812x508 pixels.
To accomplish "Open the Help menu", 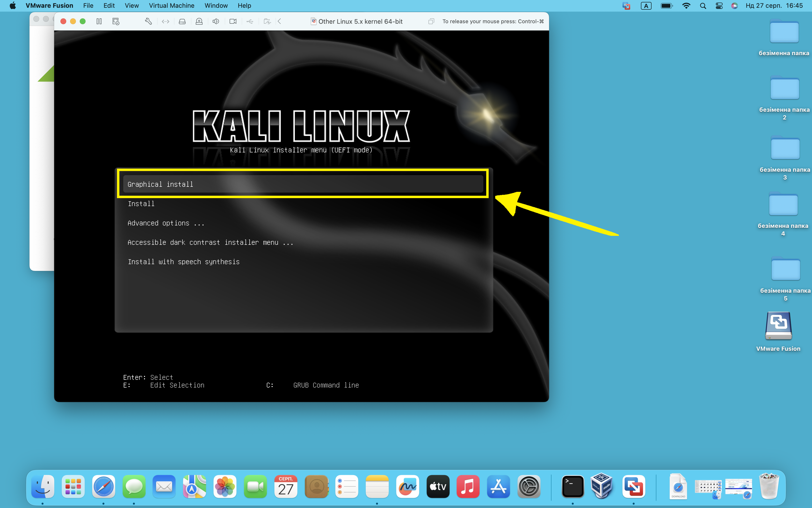I will (244, 6).
